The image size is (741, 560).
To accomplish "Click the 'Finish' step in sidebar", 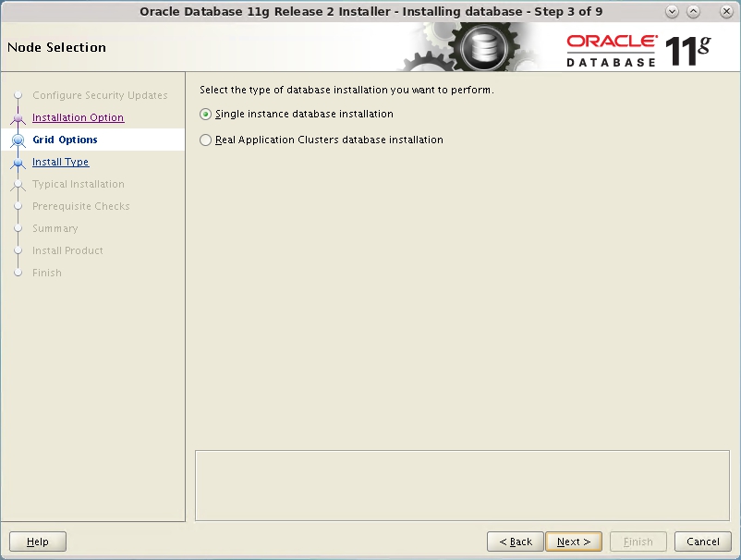I will (47, 274).
